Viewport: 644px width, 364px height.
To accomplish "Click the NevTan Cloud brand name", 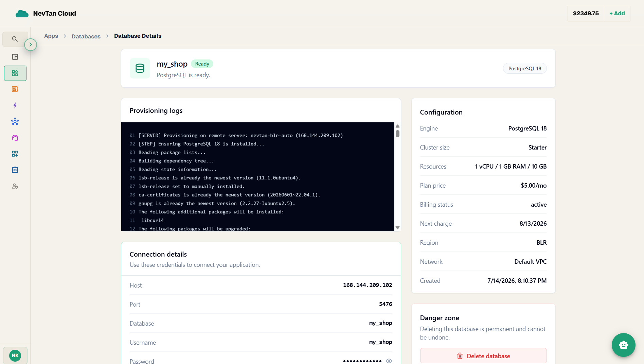I will 55,14.
